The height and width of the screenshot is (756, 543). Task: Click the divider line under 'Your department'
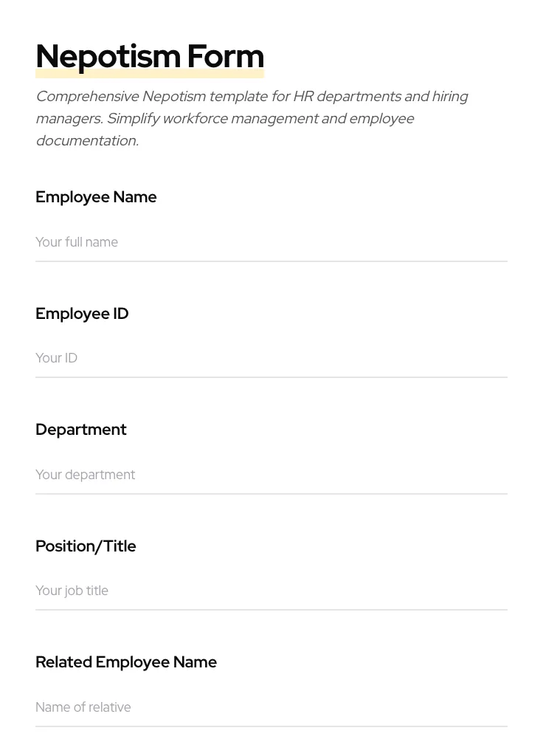coord(271,494)
